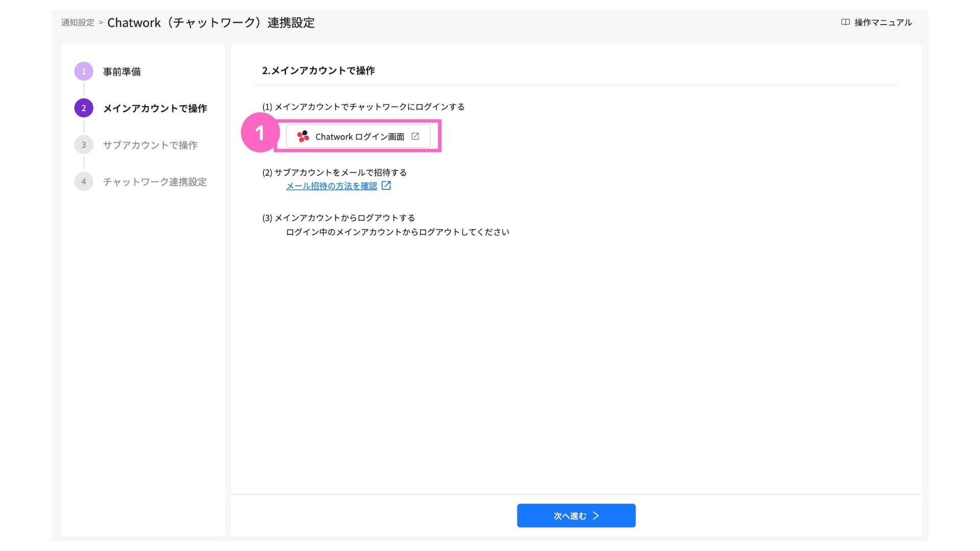Viewport: 980px width, 551px height.
Task: Open 事前準備 step label
Action: (x=122, y=72)
